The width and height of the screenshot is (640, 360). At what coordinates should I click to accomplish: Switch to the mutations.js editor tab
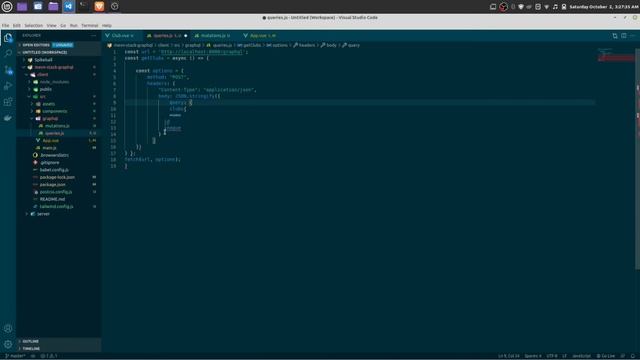215,36
